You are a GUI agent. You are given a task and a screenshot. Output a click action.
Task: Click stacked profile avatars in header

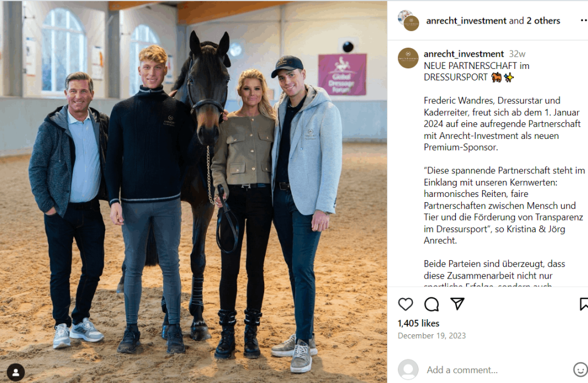(x=408, y=20)
